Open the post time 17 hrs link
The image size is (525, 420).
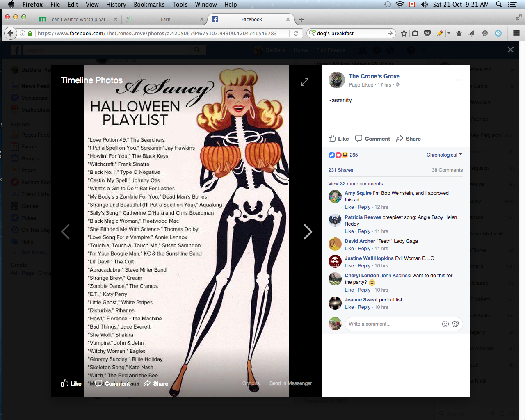pyautogui.click(x=384, y=85)
